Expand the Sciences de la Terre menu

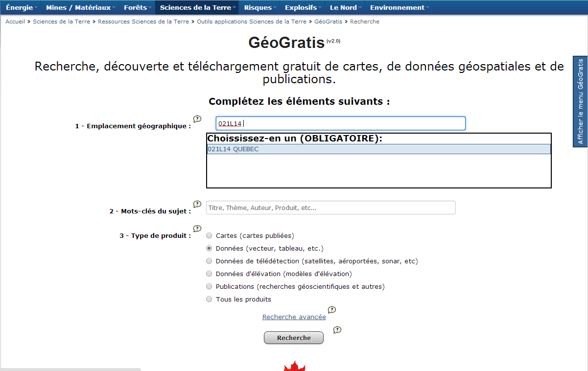coord(197,7)
